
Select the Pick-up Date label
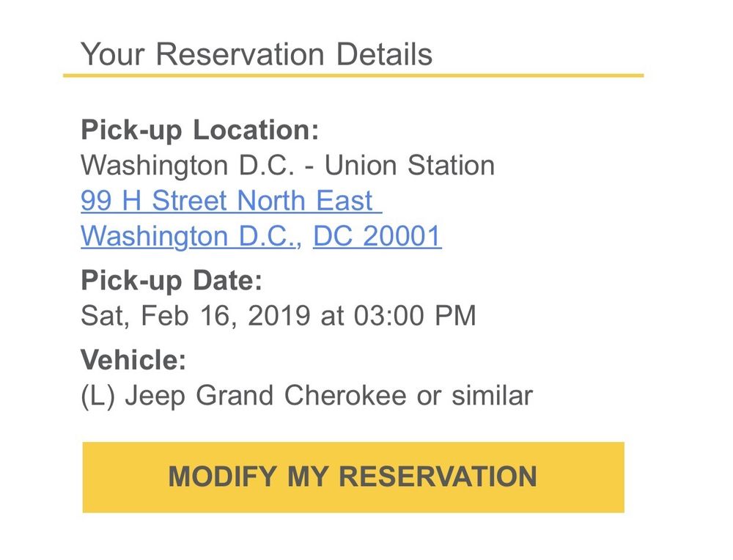pos(171,280)
